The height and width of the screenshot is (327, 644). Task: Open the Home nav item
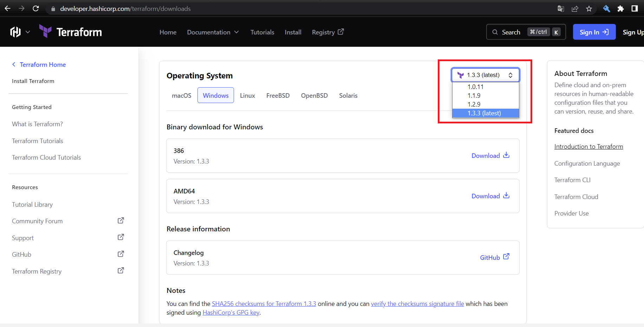click(x=168, y=32)
